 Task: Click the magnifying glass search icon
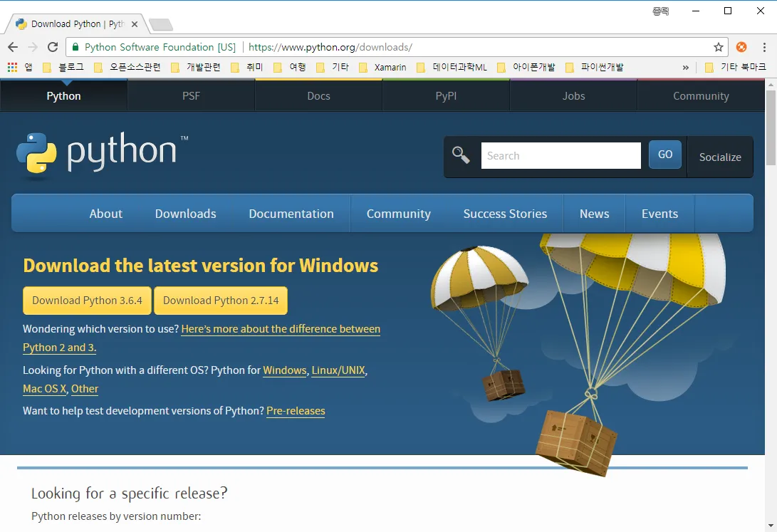(x=460, y=155)
